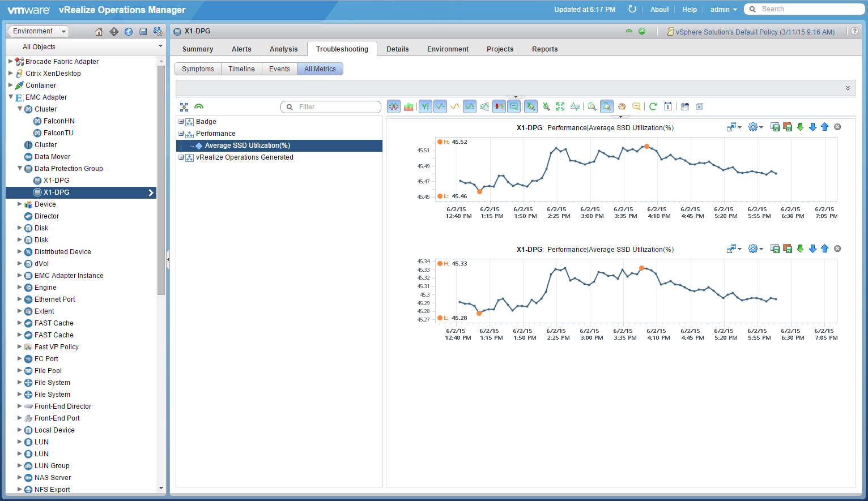Viewport: 868px width, 501px height.
Task: Click the refresh icon beside update time
Action: (632, 10)
